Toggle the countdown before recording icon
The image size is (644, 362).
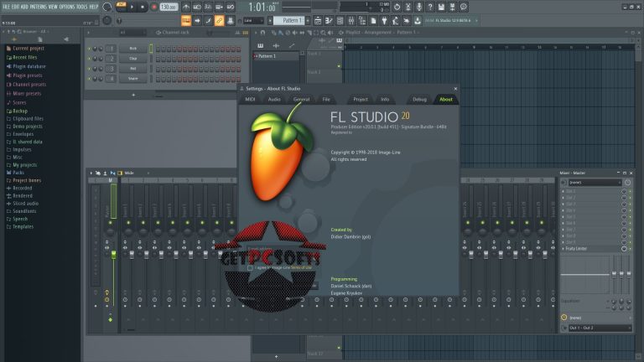coord(208,7)
